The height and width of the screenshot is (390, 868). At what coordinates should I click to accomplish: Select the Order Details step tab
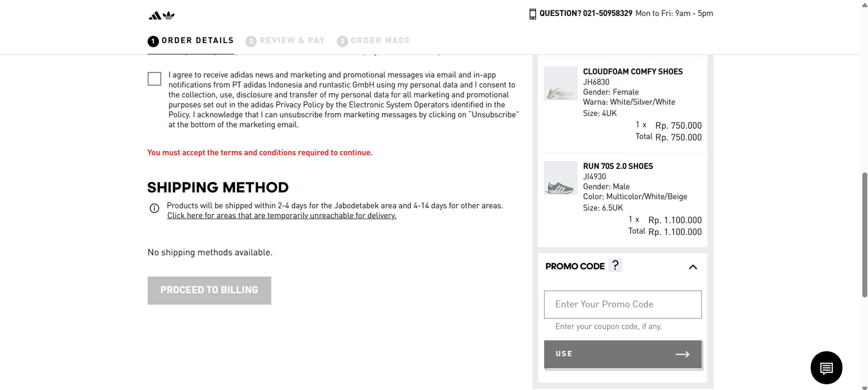[x=198, y=40]
